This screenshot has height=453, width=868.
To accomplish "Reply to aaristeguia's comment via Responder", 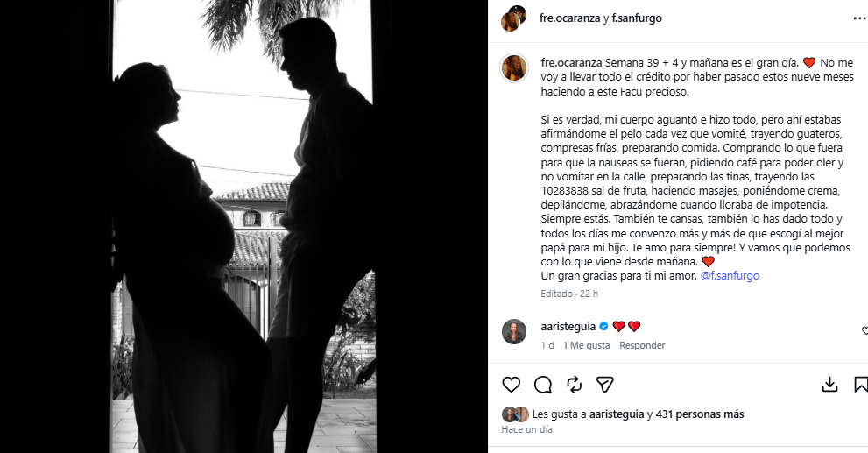I will pyautogui.click(x=642, y=345).
